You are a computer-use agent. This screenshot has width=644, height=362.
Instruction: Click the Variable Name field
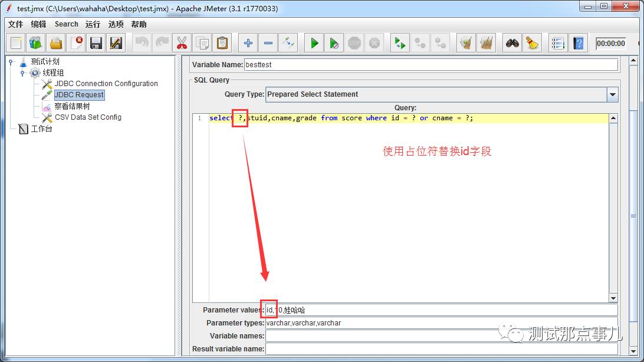pos(431,64)
